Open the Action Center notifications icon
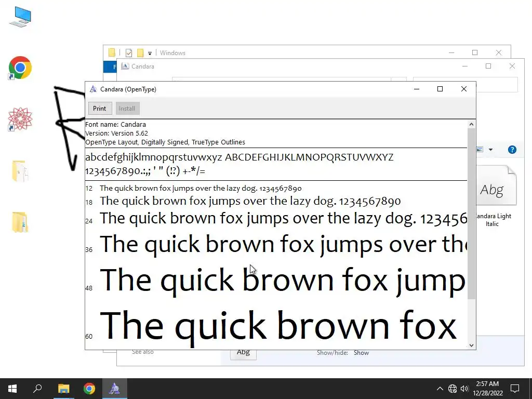 [515, 389]
